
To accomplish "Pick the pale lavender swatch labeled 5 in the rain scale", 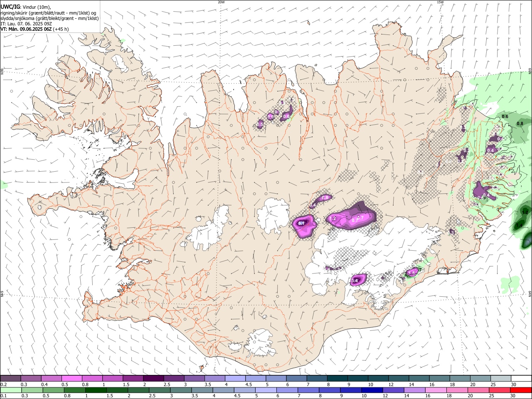I will 266,390.
